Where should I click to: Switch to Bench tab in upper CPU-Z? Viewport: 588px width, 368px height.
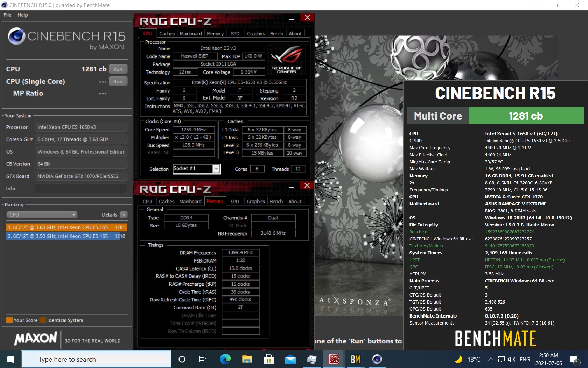[x=276, y=34]
